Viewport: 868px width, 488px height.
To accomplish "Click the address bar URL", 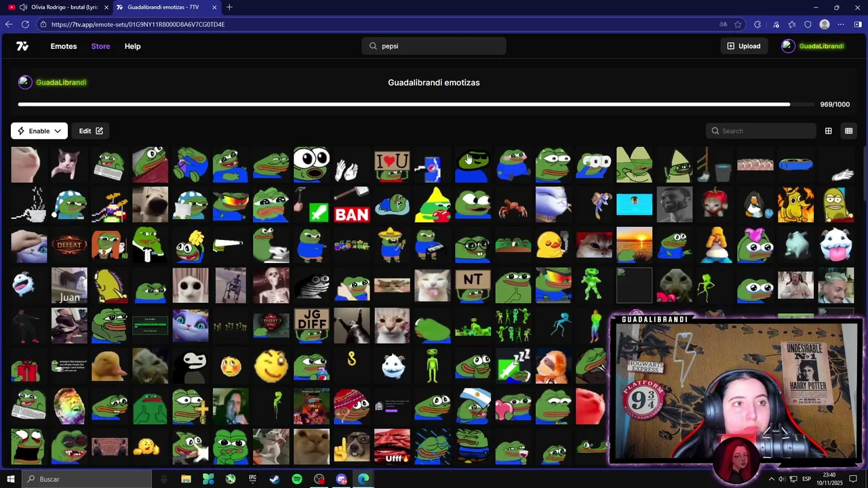I will (138, 24).
